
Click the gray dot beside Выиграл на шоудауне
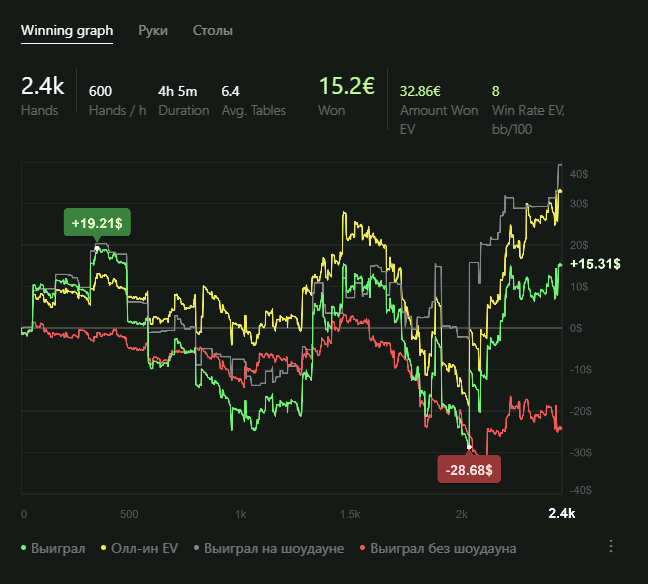(196, 548)
